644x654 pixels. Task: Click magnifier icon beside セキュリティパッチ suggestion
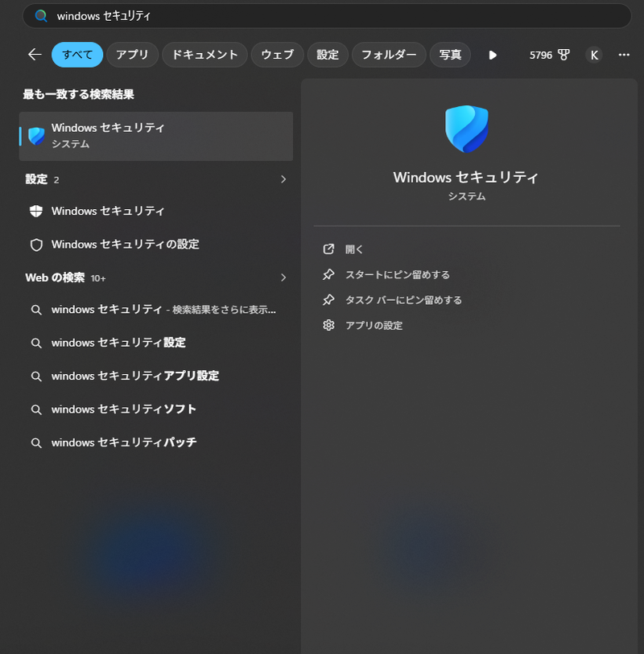(x=36, y=443)
